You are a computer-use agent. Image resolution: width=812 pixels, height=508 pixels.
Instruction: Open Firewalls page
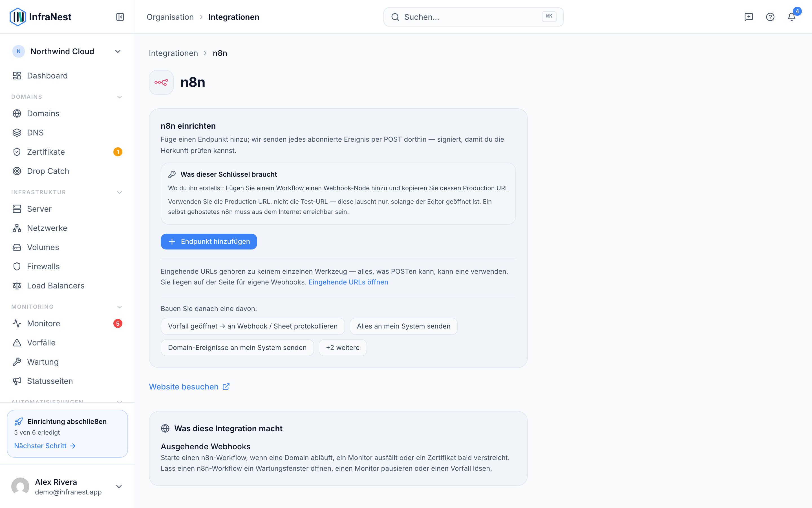(x=67, y=266)
